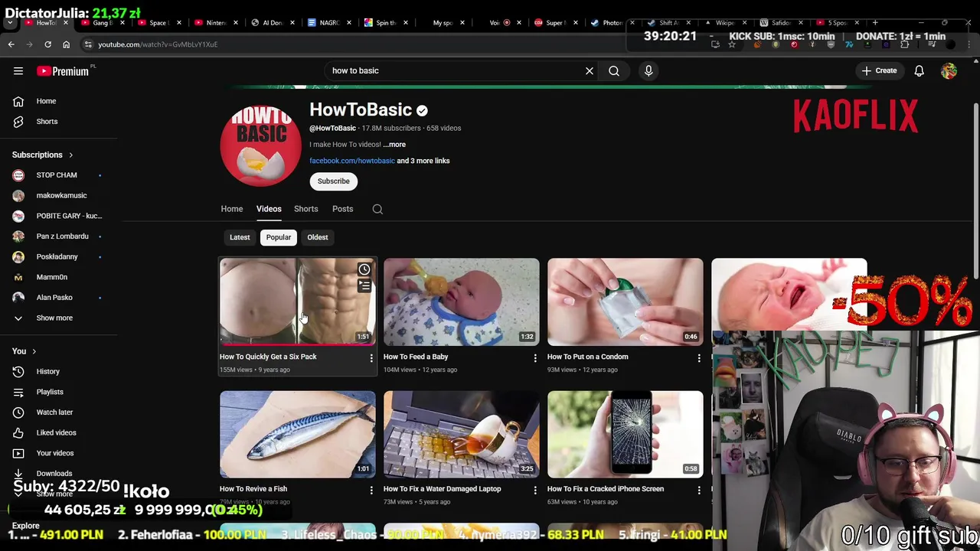Open options for How To Put on a Condom
This screenshot has width=980, height=551.
coord(699,358)
